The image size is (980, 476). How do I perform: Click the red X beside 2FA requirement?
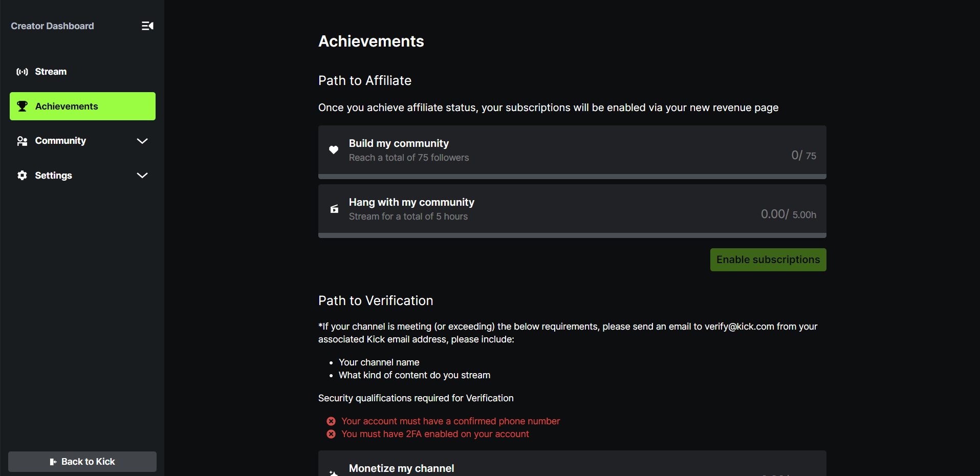click(x=331, y=434)
